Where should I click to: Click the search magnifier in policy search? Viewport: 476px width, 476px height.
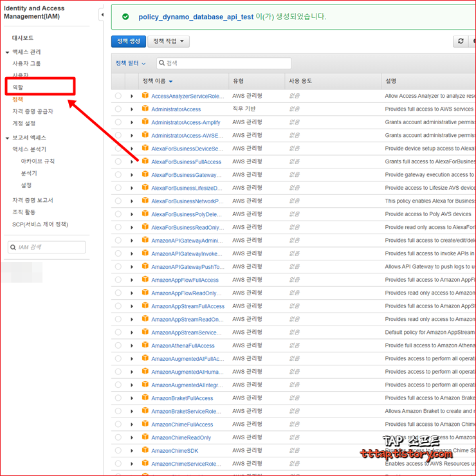[x=162, y=63]
